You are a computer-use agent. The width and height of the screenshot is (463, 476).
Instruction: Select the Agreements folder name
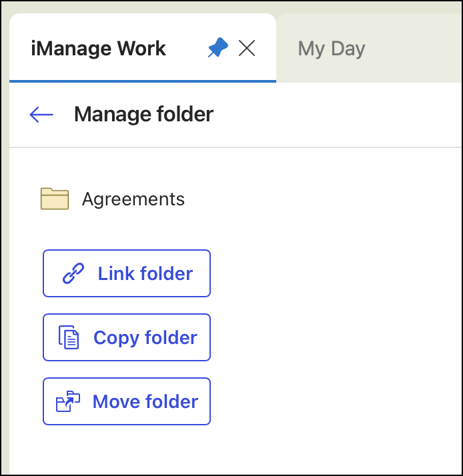[133, 199]
